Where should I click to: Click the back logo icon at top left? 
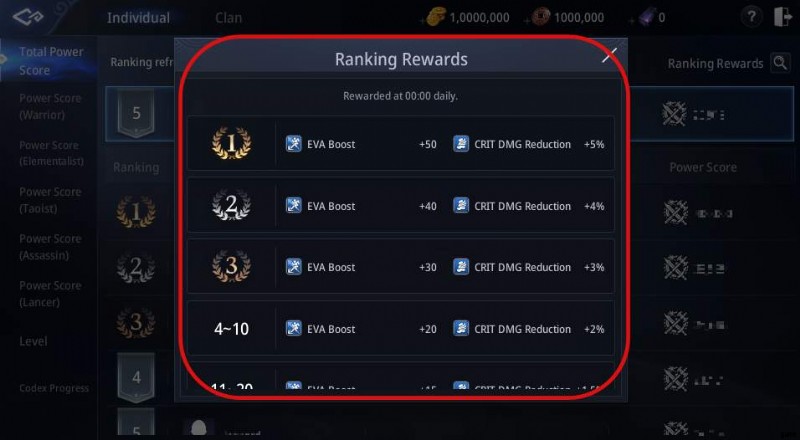tap(30, 18)
